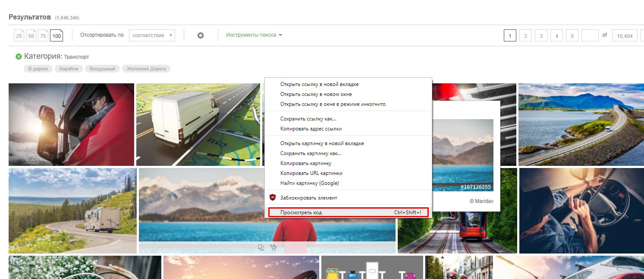This screenshot has width=644, height=279.
Task: Open the соответствие sort dropdown
Action: pyautogui.click(x=152, y=35)
